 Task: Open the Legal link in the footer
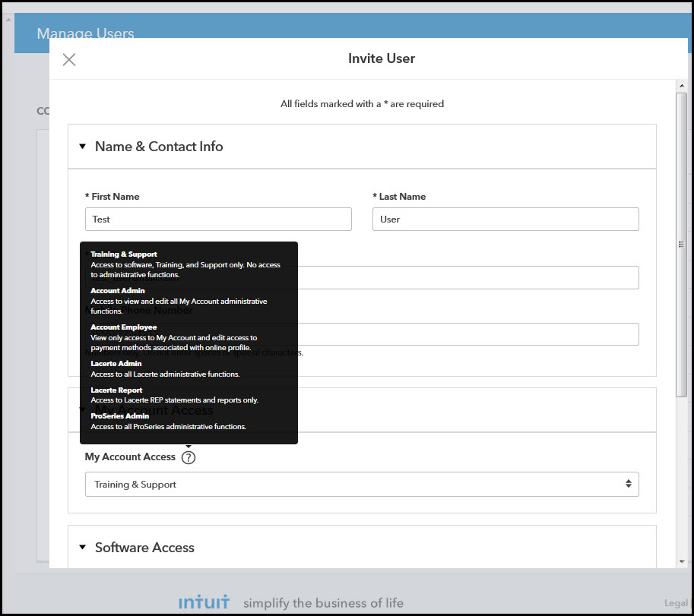click(676, 603)
